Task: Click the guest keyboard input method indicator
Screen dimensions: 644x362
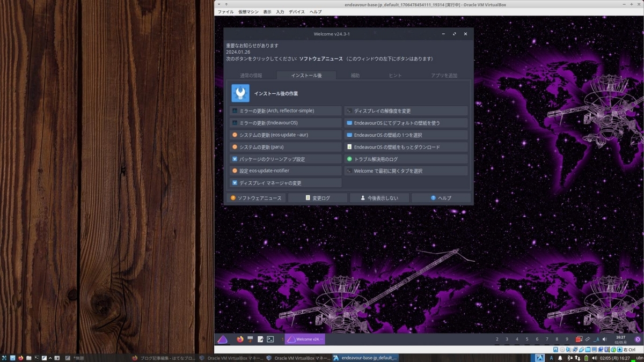Action: (x=597, y=339)
